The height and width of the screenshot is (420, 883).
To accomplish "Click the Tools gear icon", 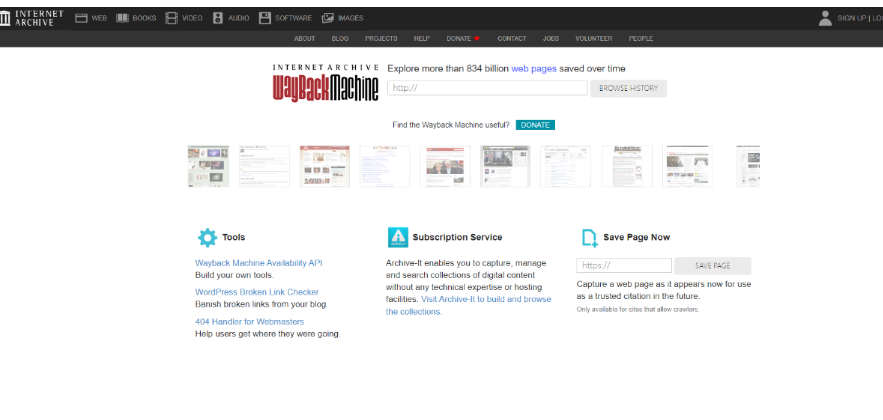I will pyautogui.click(x=207, y=238).
